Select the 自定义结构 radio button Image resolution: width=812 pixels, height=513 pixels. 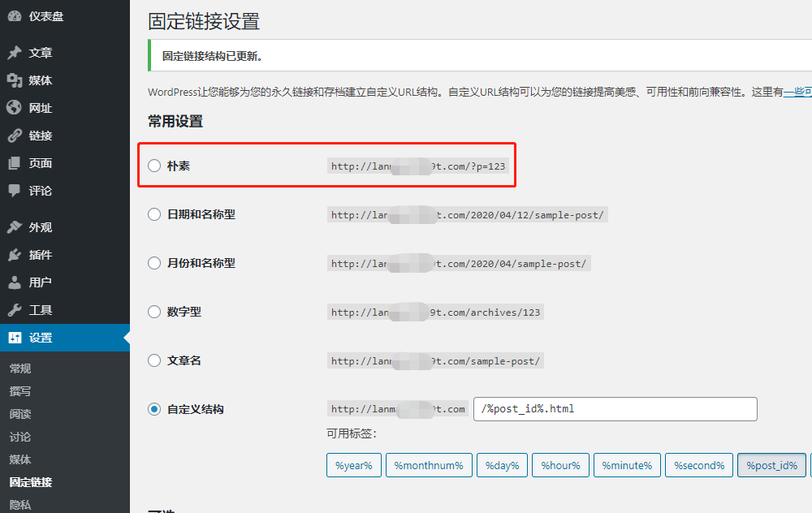tap(154, 409)
